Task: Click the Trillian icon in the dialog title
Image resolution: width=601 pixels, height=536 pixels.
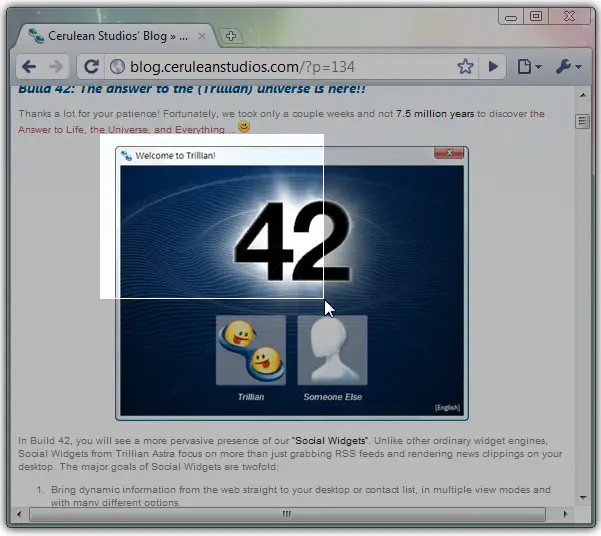Action: click(x=126, y=156)
